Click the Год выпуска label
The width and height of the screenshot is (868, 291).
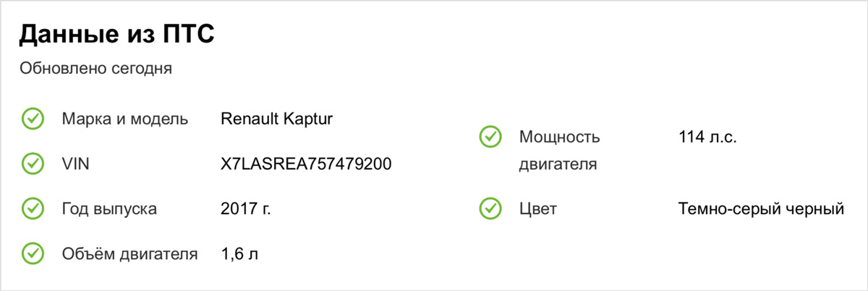(110, 209)
